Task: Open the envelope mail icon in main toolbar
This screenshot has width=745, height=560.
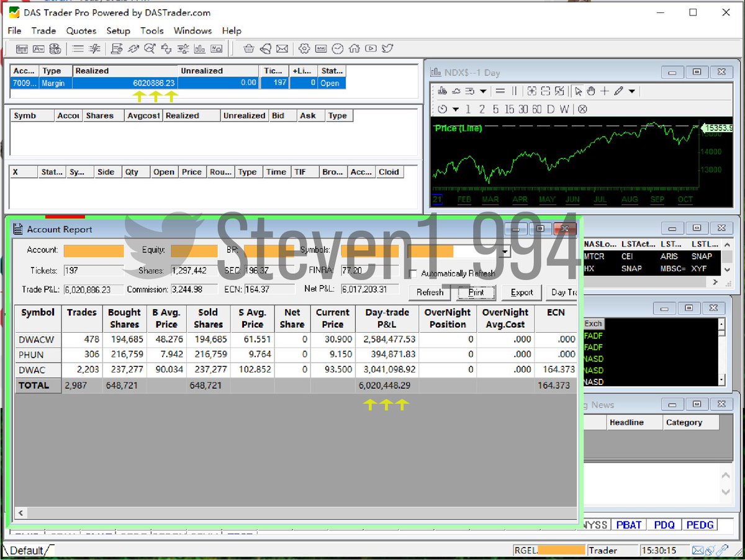Action: (282, 48)
